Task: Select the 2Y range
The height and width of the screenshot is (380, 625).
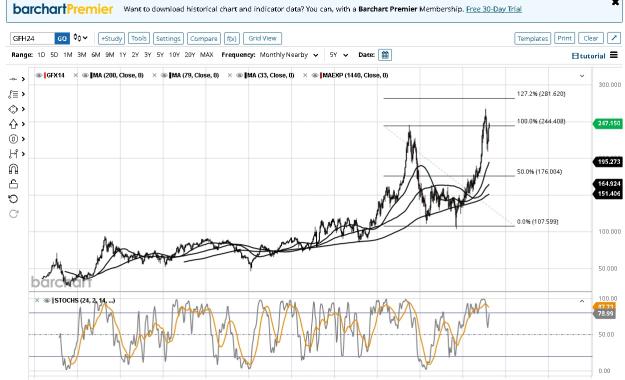Action: pyautogui.click(x=135, y=55)
